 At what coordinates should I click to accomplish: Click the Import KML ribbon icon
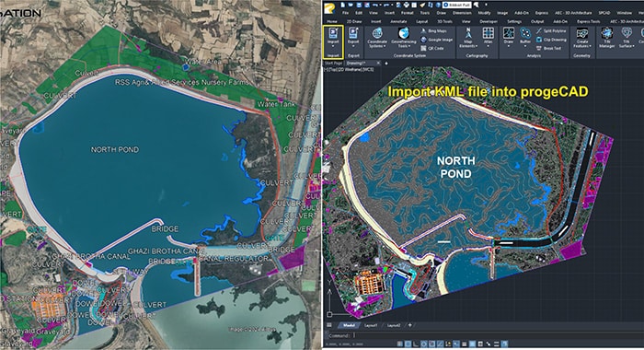333,38
